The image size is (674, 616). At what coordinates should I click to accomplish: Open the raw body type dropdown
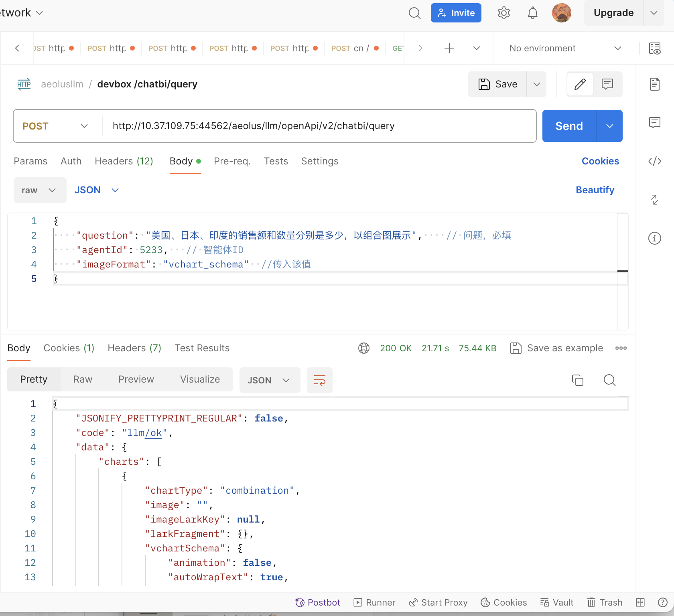tap(39, 190)
